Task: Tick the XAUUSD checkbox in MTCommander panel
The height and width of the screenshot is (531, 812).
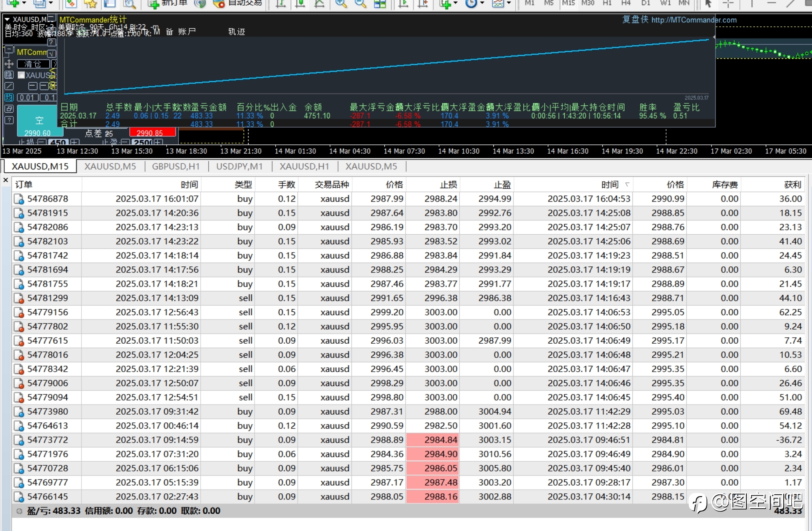Action: point(21,75)
